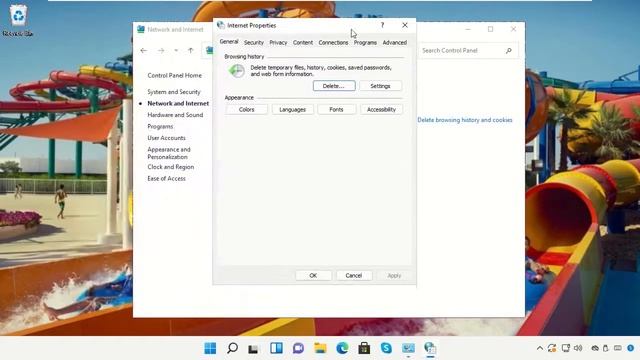Open taskbar Search
640x360 pixels.
coord(232,348)
